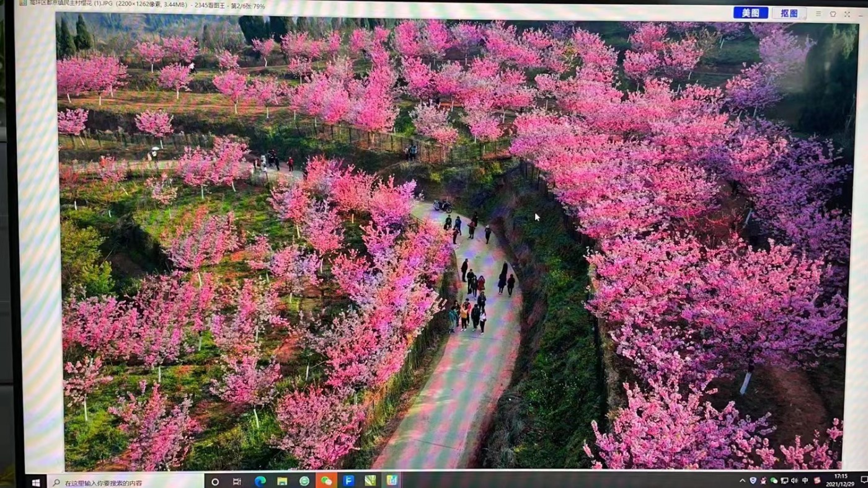Open the notification center icon
The height and width of the screenshot is (488, 868).
click(x=864, y=480)
